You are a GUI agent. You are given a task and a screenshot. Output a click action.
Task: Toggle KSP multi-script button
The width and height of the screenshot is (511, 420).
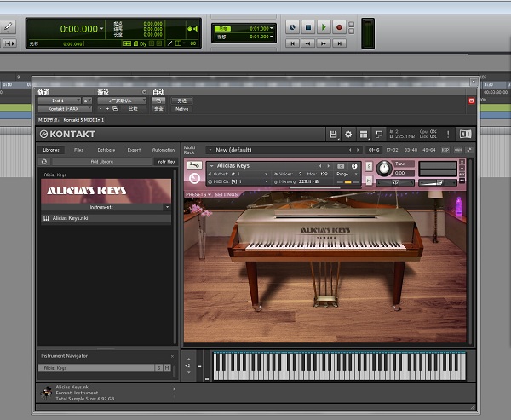tap(445, 150)
